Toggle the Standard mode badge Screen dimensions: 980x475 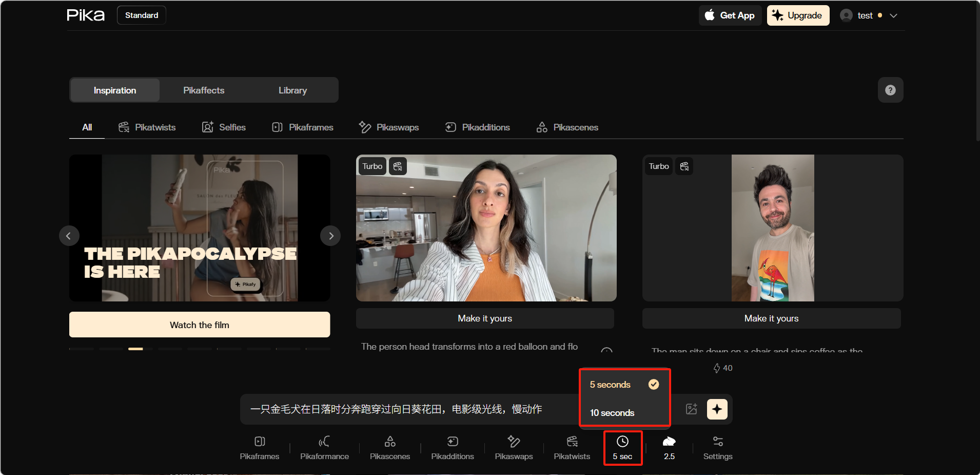click(x=142, y=15)
